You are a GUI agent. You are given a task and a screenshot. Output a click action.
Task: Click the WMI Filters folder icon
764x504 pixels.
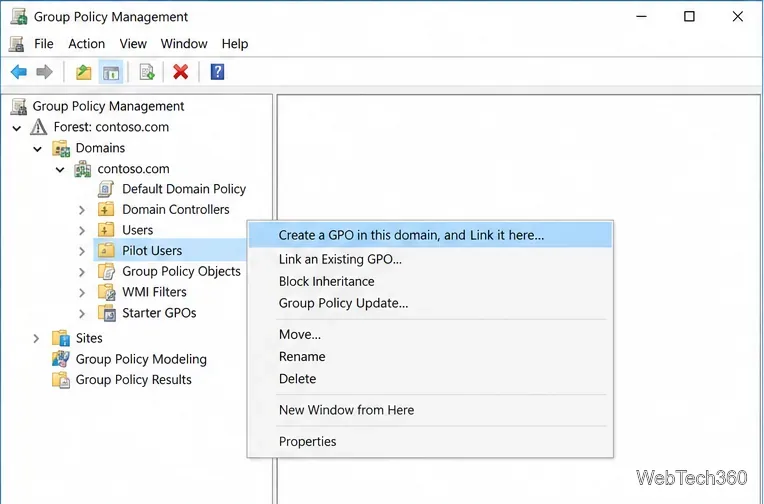107,292
